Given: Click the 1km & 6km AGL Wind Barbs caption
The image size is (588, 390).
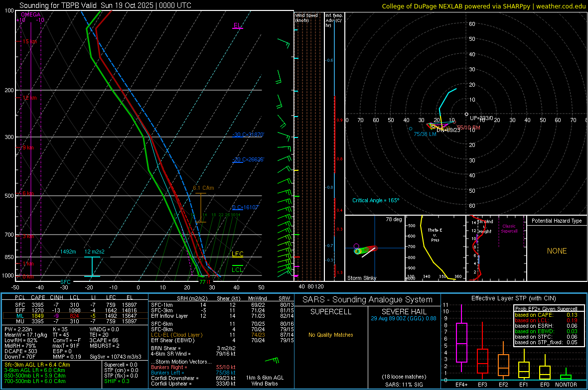Looking at the screenshot, I should pos(265,381).
